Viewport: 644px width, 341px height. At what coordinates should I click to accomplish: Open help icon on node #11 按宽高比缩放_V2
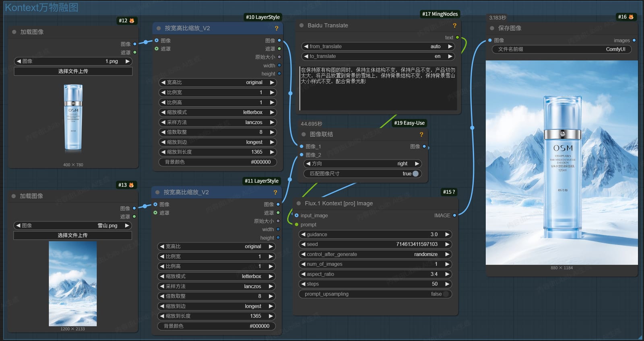(275, 192)
